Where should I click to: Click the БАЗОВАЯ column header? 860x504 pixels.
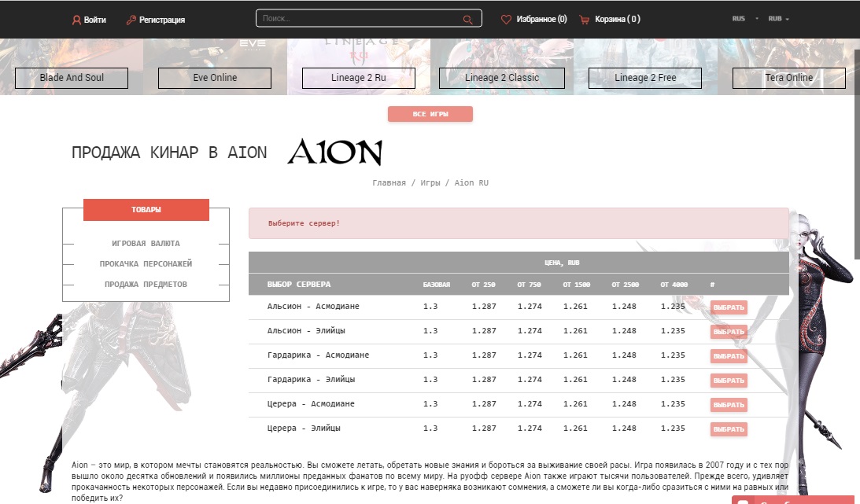tap(437, 285)
